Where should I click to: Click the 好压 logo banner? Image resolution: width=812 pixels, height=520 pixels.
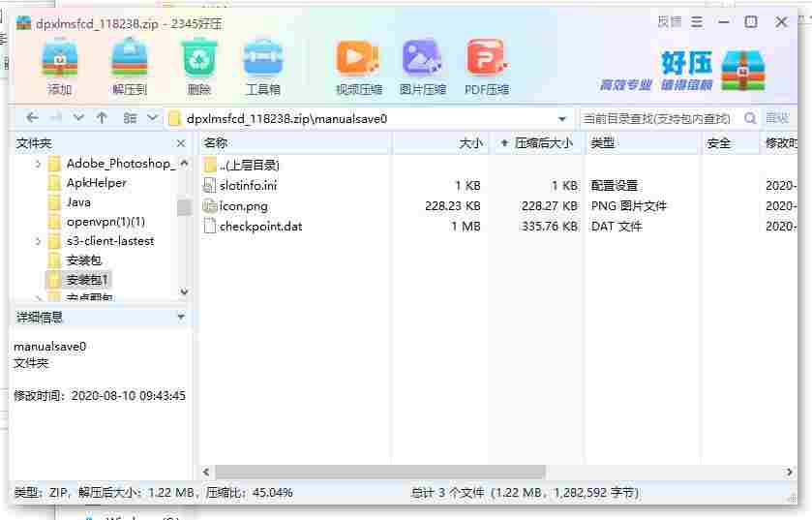click(682, 71)
